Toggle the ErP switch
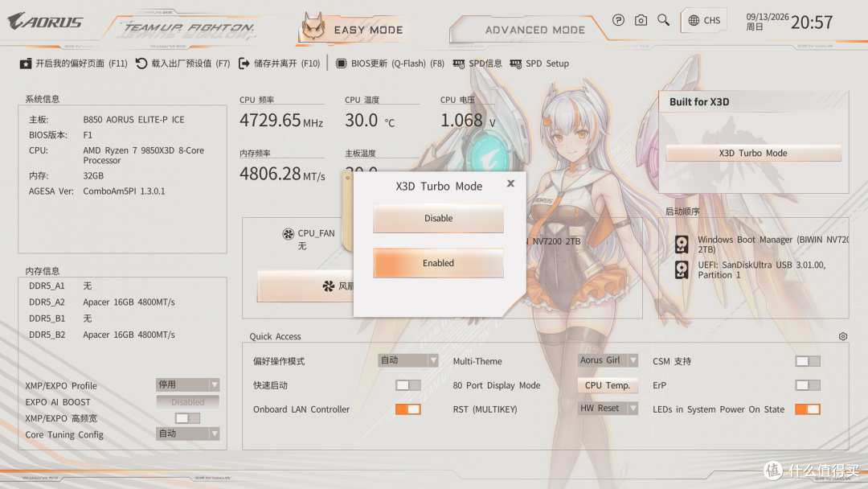 click(x=808, y=385)
